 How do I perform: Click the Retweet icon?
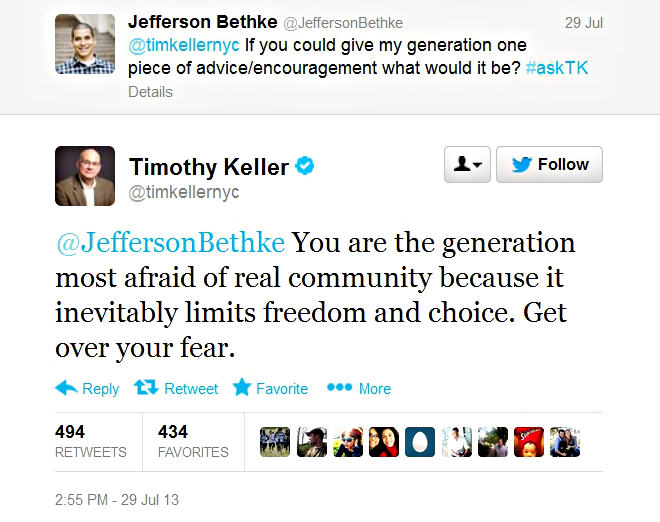pyautogui.click(x=147, y=388)
